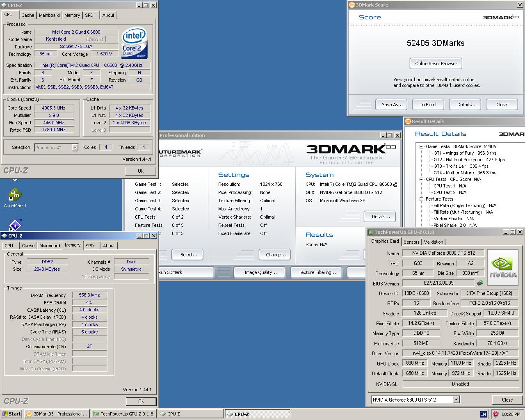Click the bottom CPU-Z window title icon
The width and height of the screenshot is (525, 420).
coord(4,236)
